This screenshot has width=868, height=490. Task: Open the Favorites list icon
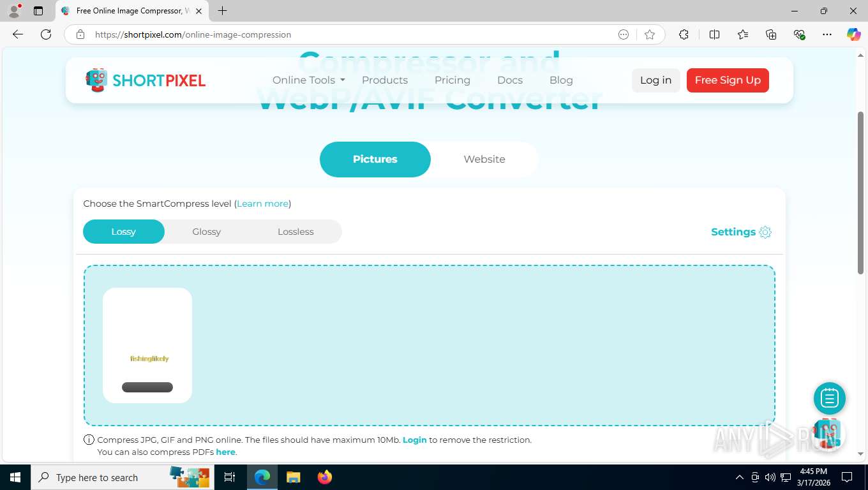[743, 34]
